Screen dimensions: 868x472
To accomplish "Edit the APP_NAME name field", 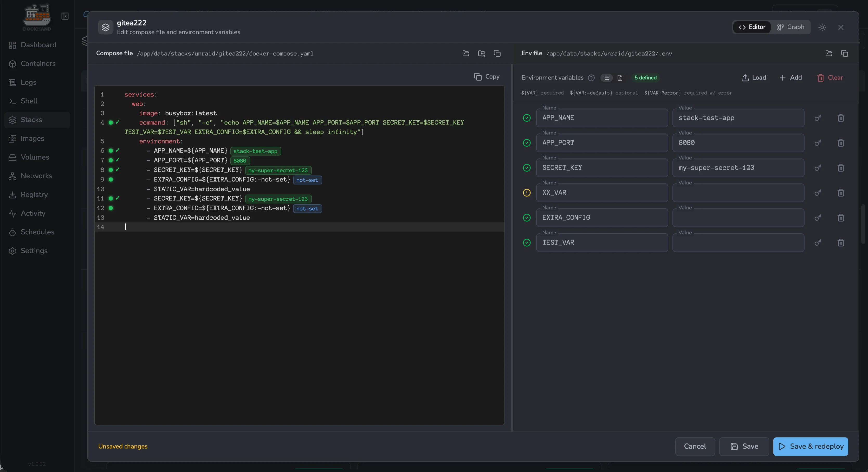I will coord(602,118).
